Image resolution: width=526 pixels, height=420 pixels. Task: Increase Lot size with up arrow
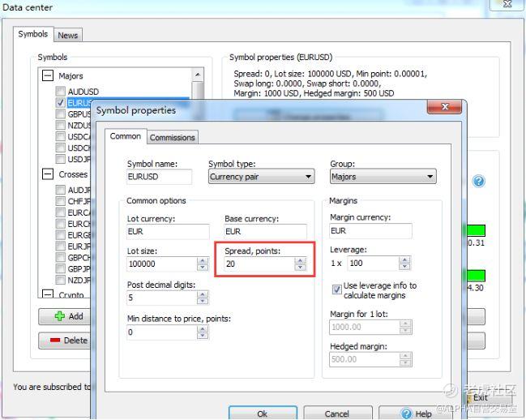203,260
